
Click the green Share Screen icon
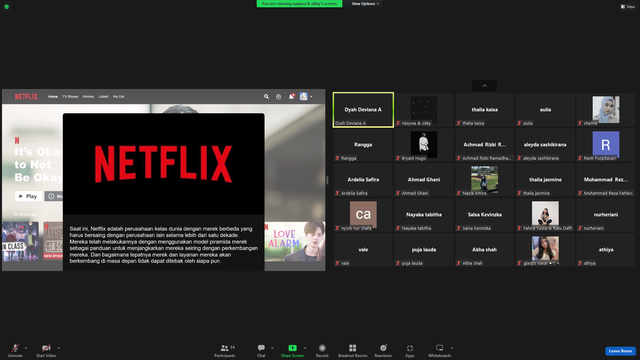point(292,348)
